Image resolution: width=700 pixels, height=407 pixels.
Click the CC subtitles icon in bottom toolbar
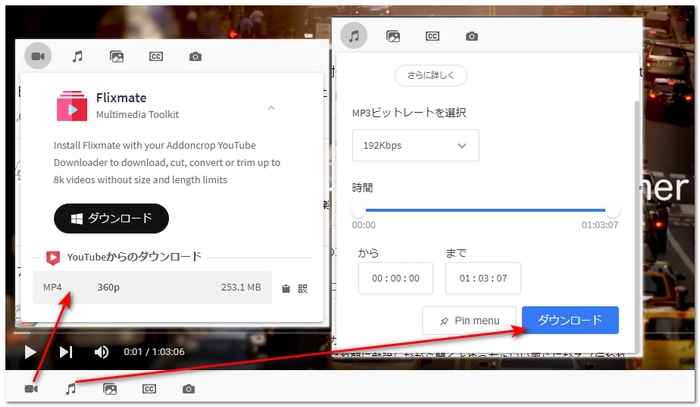click(149, 388)
